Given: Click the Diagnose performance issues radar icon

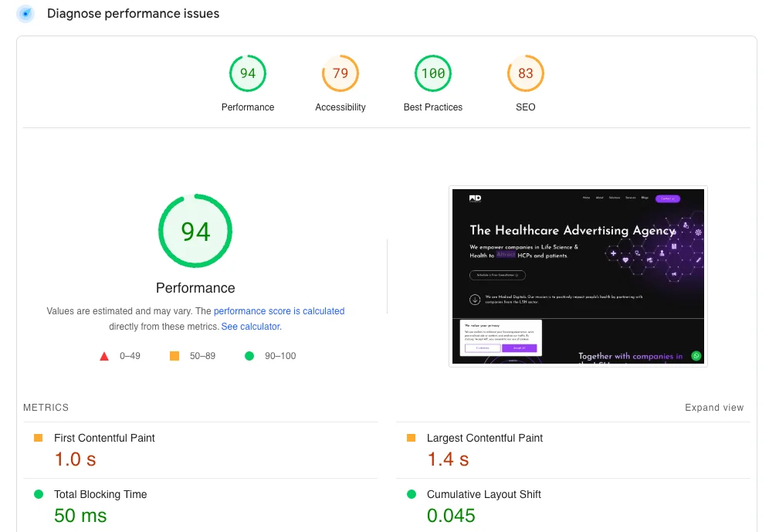Looking at the screenshot, I should [x=25, y=14].
